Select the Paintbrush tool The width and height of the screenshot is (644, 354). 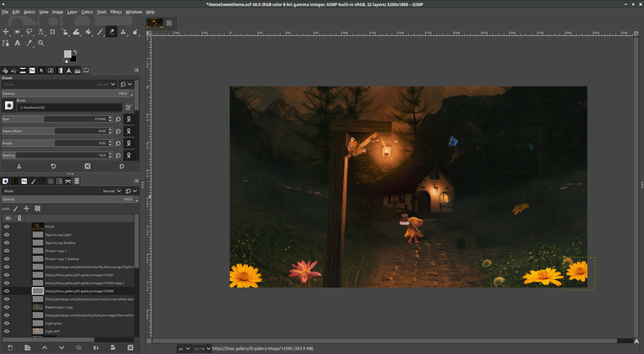pyautogui.click(x=100, y=32)
